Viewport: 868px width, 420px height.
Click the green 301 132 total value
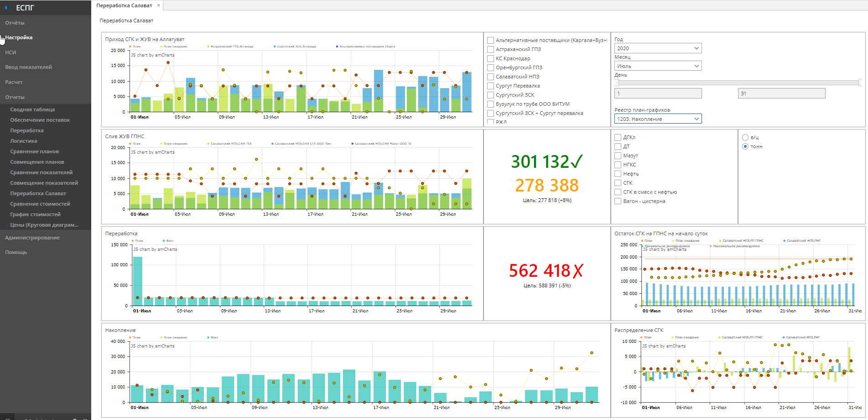point(547,161)
